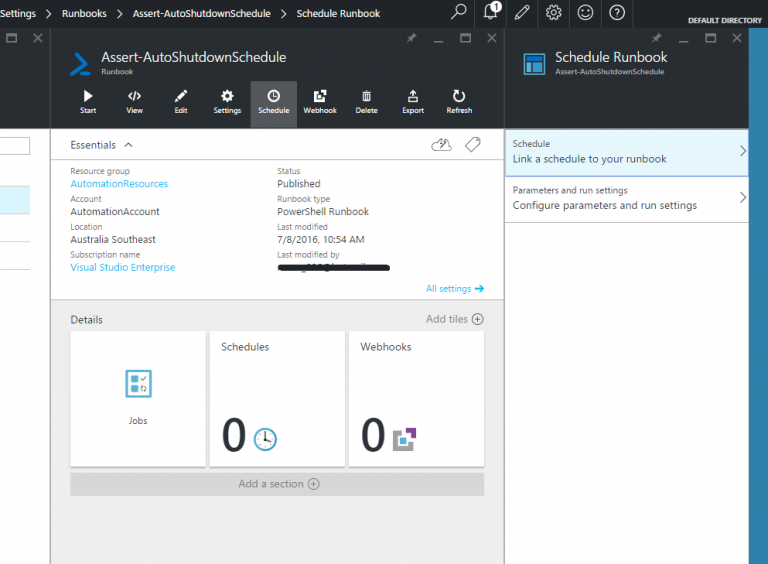Click the Edit pencil toolbar icon
768x564 pixels.
pos(181,102)
